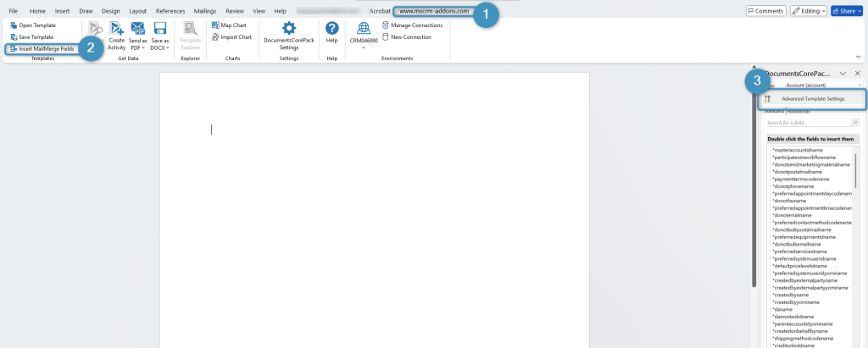868x348 pixels.
Task: Select the *slaname field
Action: [782, 309]
